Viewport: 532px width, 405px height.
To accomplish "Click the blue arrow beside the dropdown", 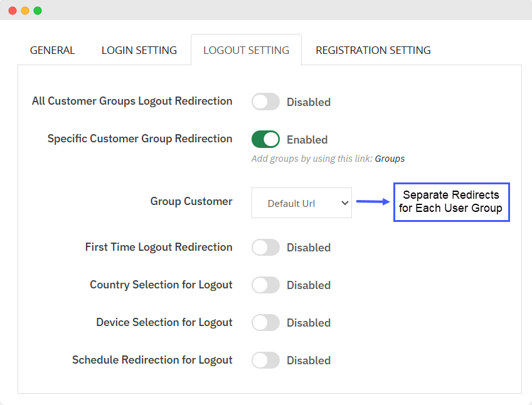I will (373, 202).
